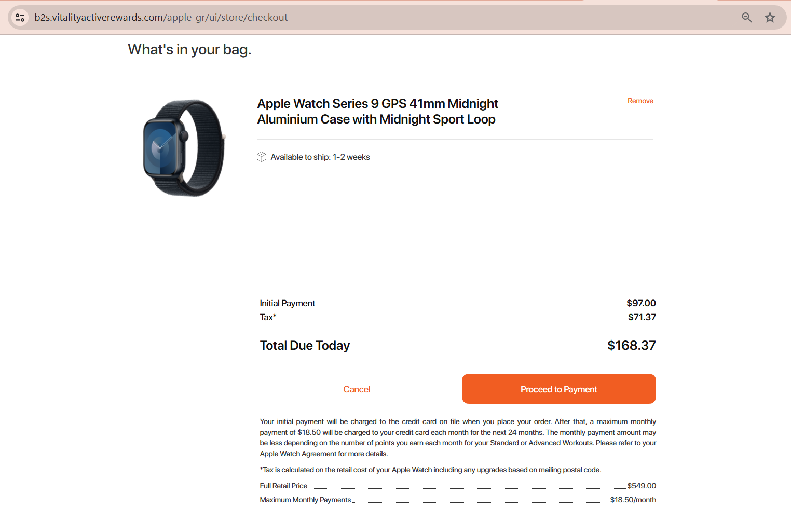This screenshot has height=532, width=791.
Task: Click the site information icon in address bar
Action: [x=20, y=18]
